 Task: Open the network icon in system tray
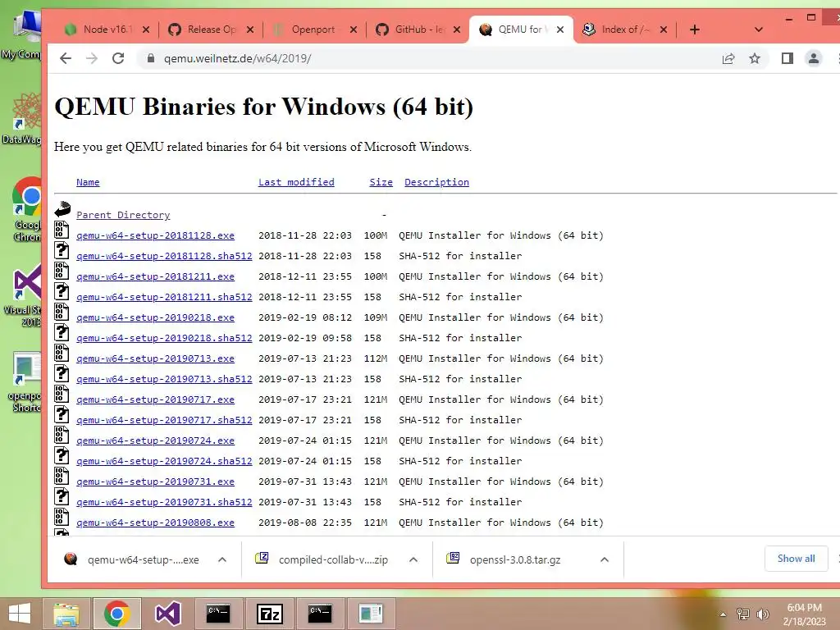pyautogui.click(x=743, y=614)
